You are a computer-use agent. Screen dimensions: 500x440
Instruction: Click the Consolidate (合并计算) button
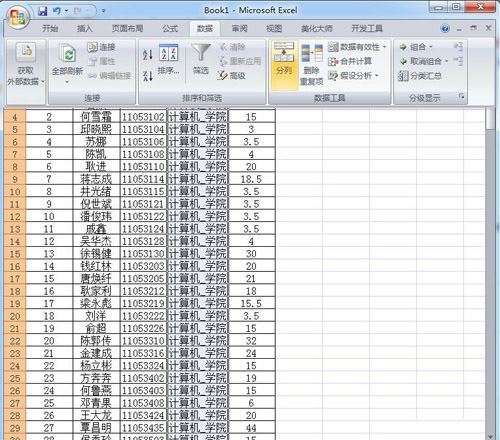[x=350, y=61]
